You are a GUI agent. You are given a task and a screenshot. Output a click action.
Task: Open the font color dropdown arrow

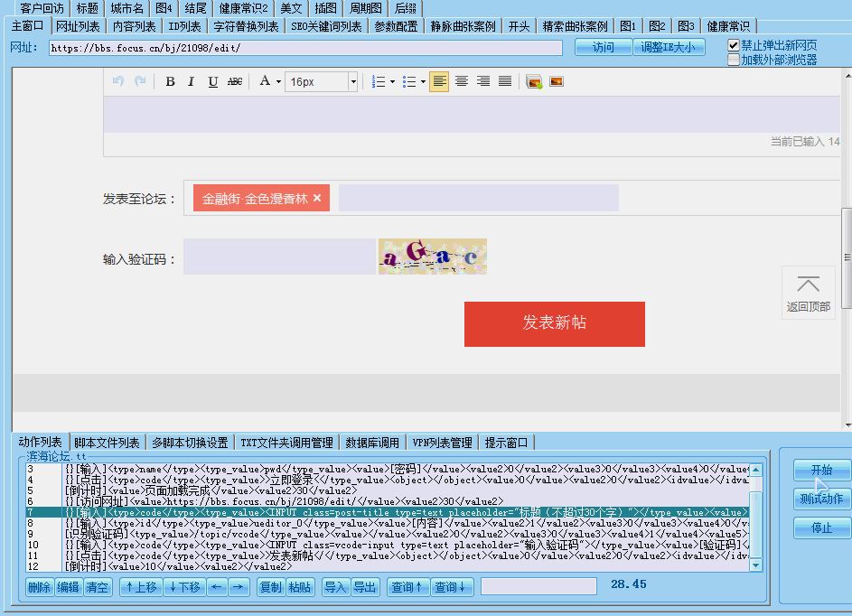(x=278, y=82)
